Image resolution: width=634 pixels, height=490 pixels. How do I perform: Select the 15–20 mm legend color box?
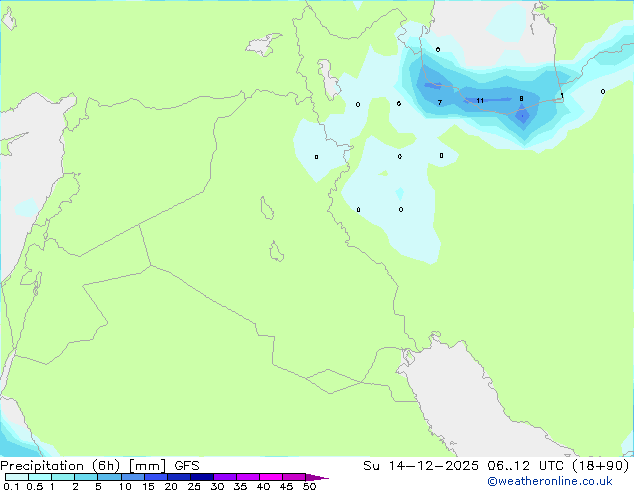[x=156, y=477]
